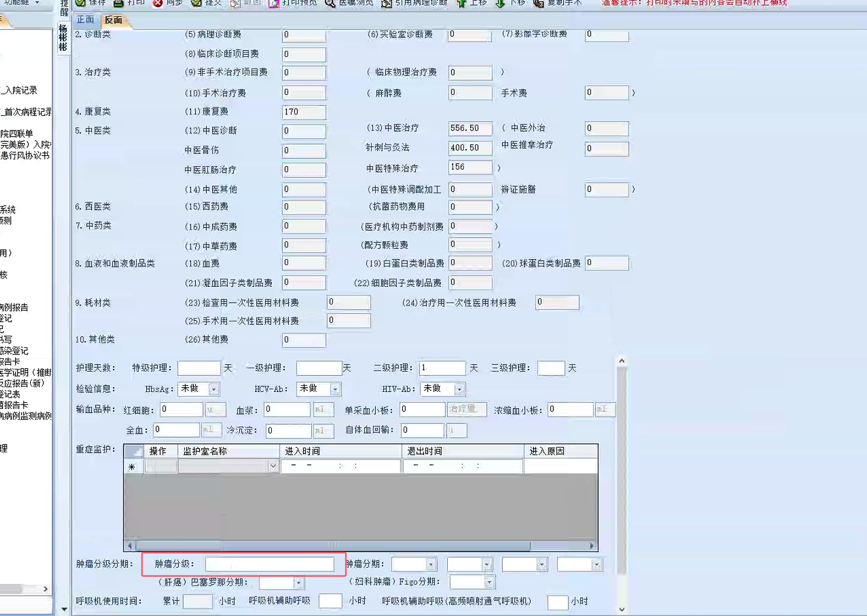Open the HCV-Ab result dropdown
This screenshot has width=867, height=616.
tap(335, 390)
